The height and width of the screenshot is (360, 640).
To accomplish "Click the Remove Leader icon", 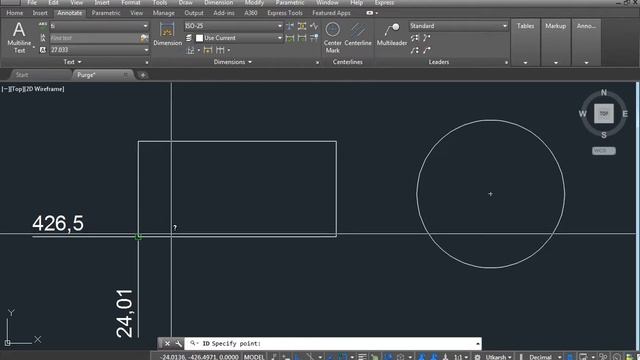I will point(427,50).
